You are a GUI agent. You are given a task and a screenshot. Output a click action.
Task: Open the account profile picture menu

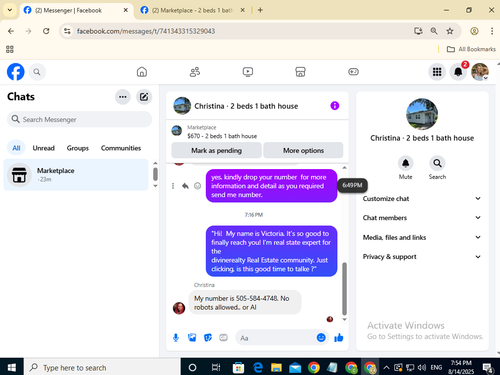(x=480, y=72)
